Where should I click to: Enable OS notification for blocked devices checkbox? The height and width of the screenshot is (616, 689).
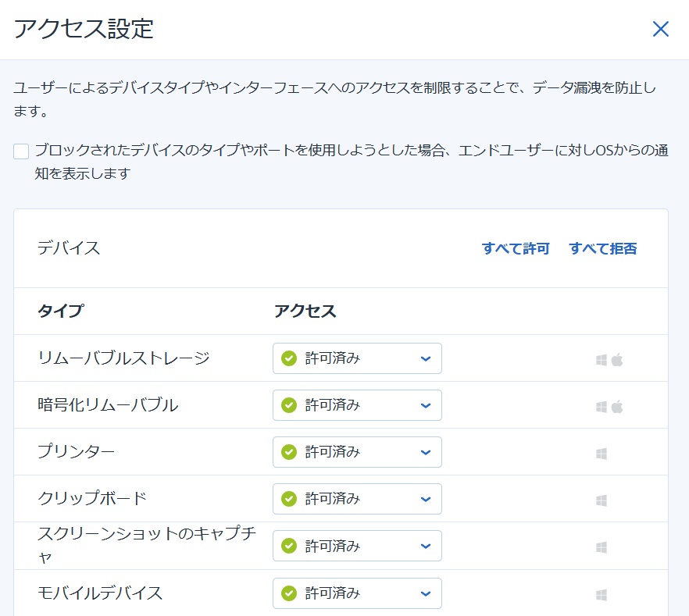point(21,151)
